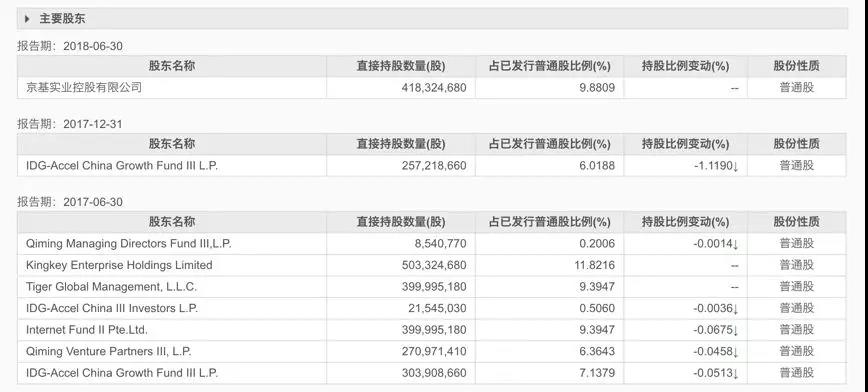Open Internet Fund II Pte.Ltd. entry
The width and height of the screenshot is (868, 392).
point(87,330)
